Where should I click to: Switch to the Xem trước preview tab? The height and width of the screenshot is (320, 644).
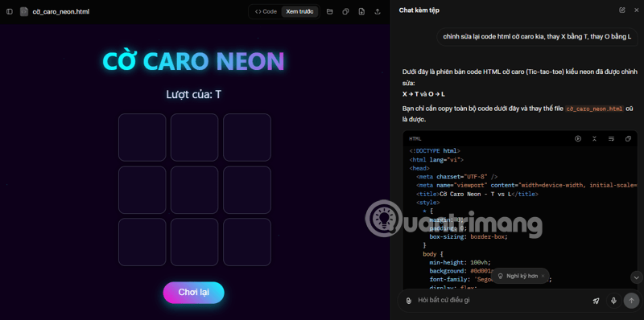point(299,11)
